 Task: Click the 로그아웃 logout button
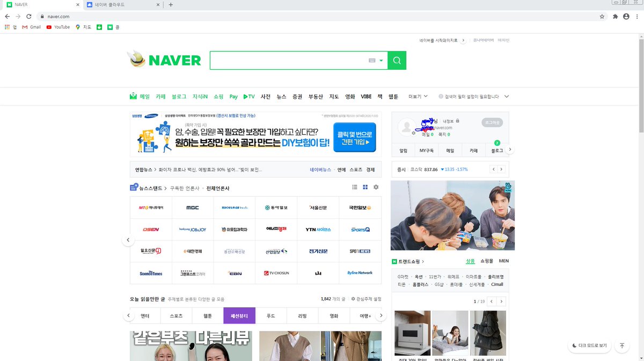pos(492,122)
